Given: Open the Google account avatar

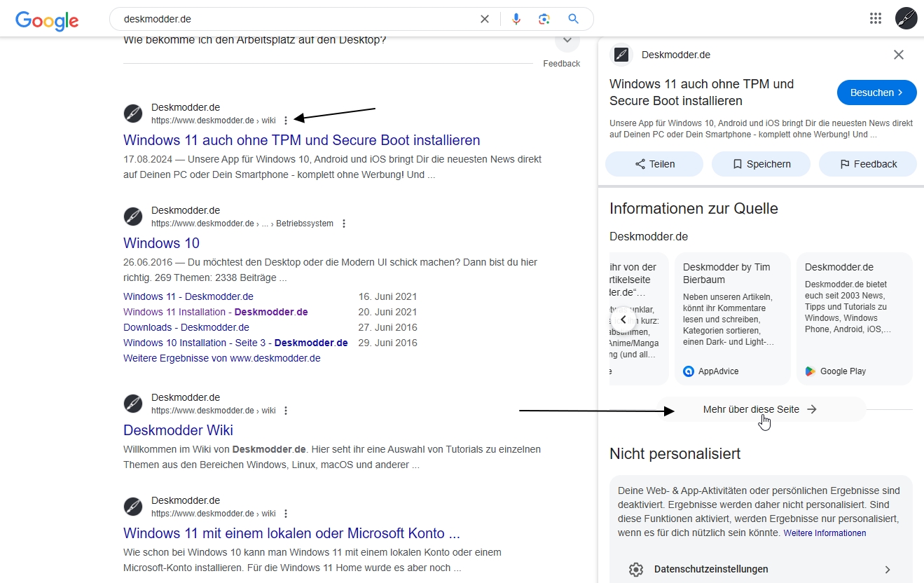Looking at the screenshot, I should click(x=906, y=18).
